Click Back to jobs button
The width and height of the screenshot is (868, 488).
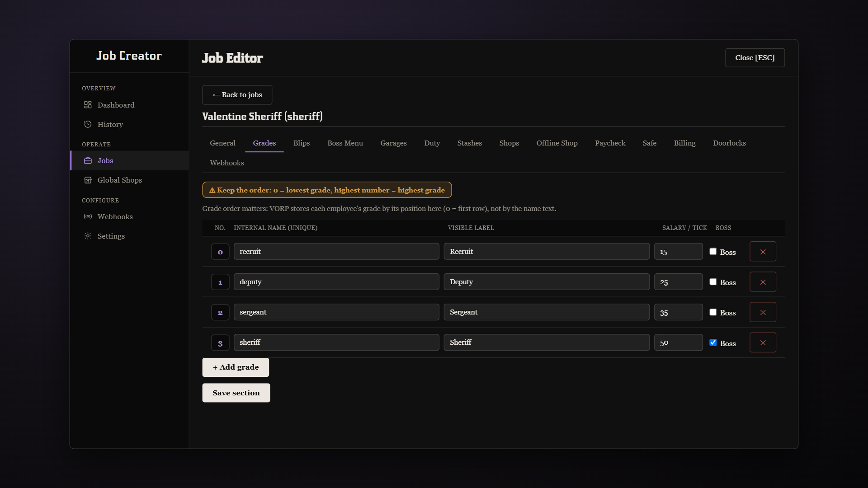point(237,95)
